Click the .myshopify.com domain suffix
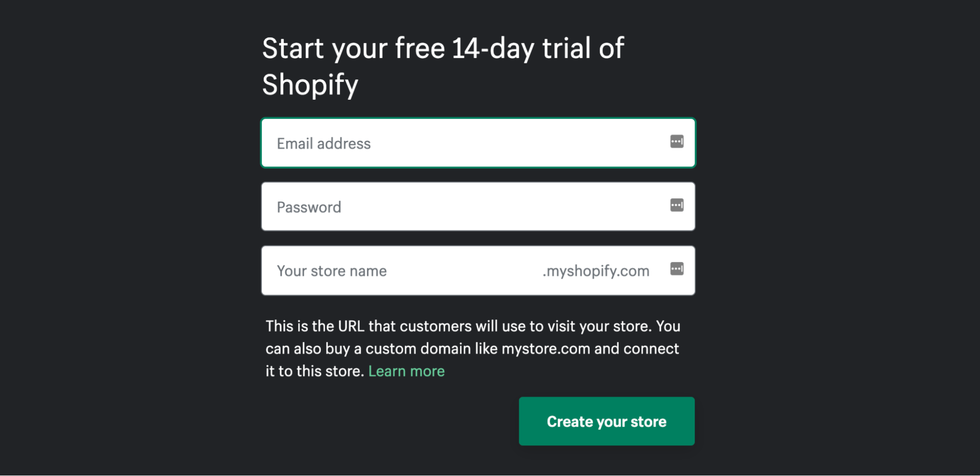 click(596, 271)
